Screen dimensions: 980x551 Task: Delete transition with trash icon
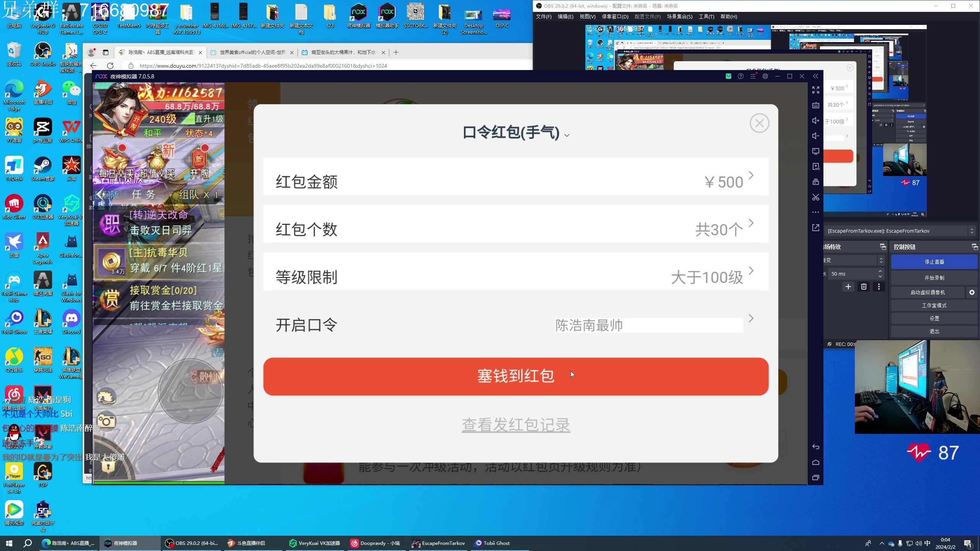(x=864, y=287)
